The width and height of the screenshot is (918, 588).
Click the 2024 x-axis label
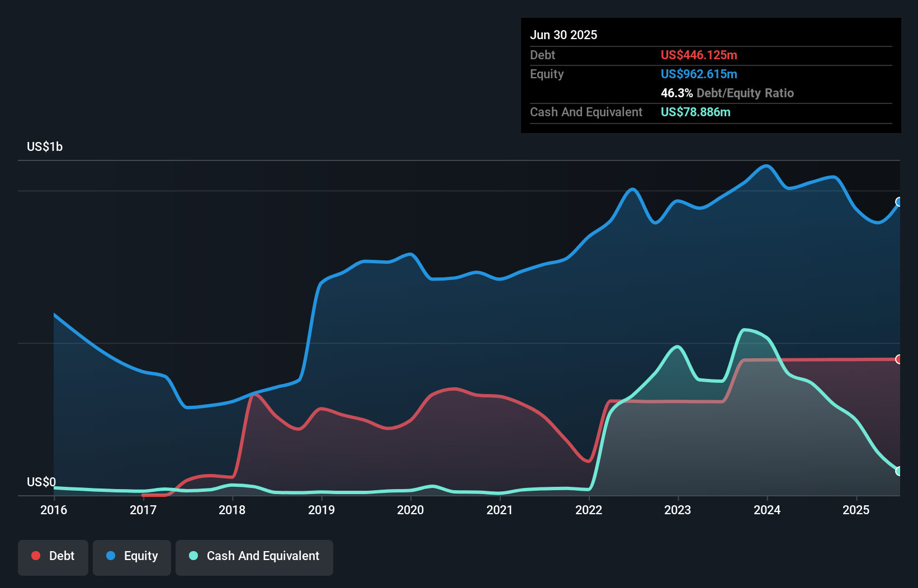pyautogui.click(x=767, y=510)
